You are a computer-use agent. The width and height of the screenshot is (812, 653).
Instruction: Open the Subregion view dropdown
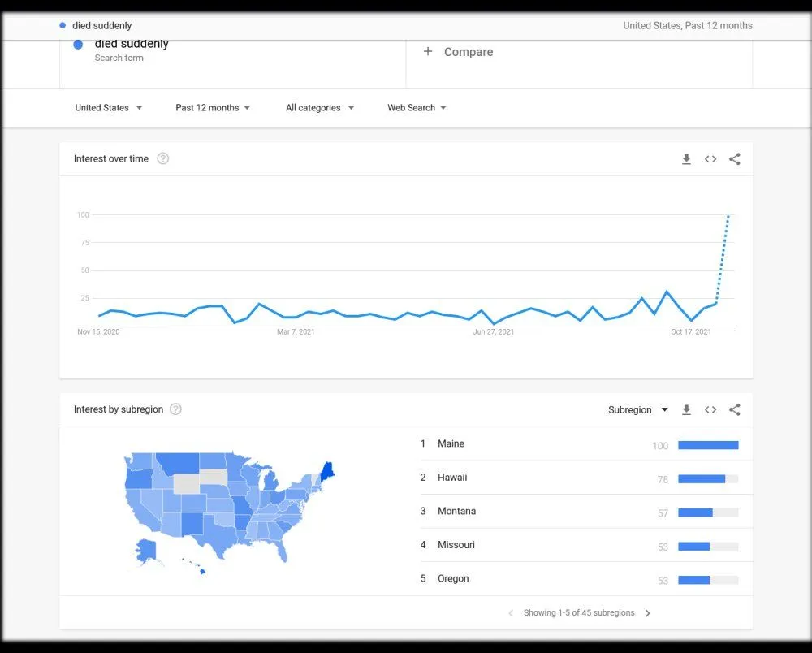(637, 410)
